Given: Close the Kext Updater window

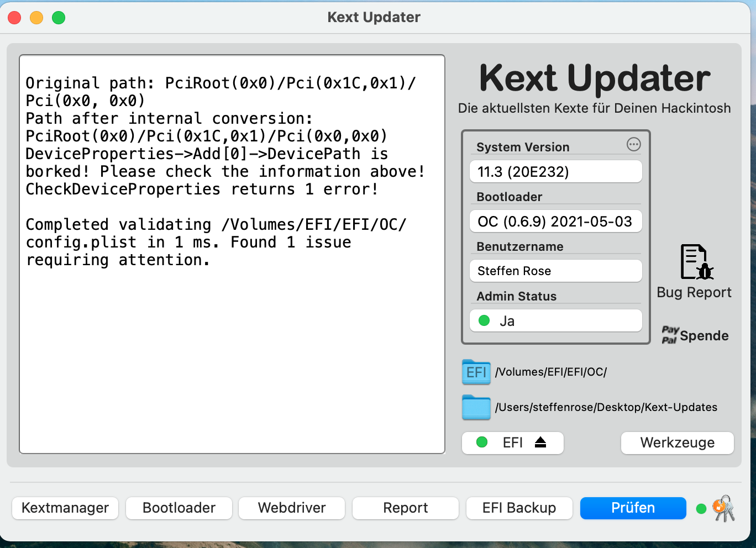Looking at the screenshot, I should (x=14, y=18).
